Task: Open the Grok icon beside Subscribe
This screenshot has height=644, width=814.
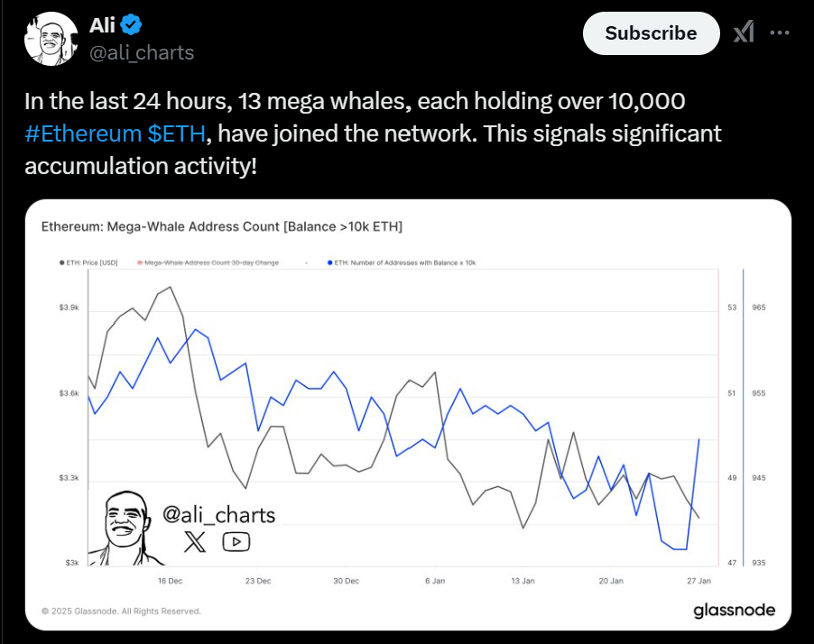Action: (743, 33)
